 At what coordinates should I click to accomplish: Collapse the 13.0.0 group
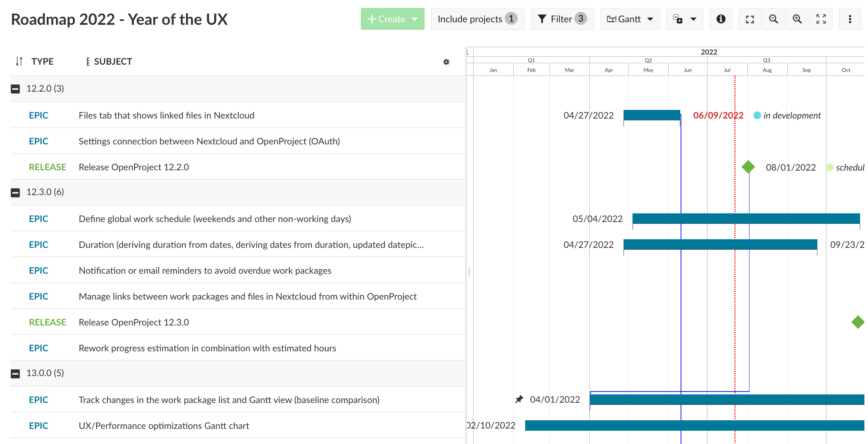click(15, 373)
